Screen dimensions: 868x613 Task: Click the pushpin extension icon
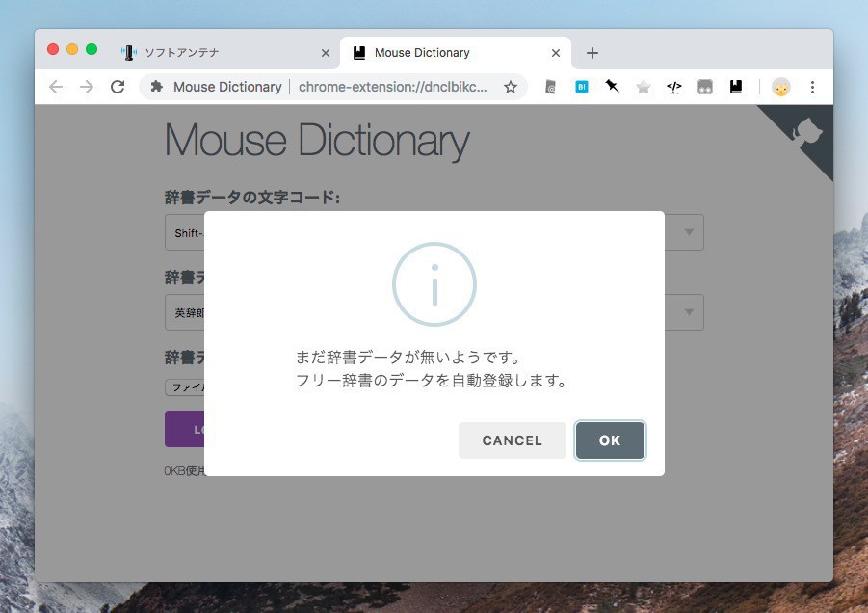click(612, 87)
